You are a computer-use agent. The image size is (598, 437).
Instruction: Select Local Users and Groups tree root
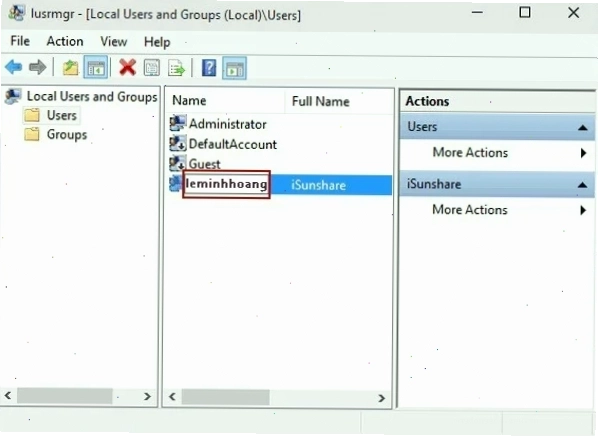click(x=92, y=96)
